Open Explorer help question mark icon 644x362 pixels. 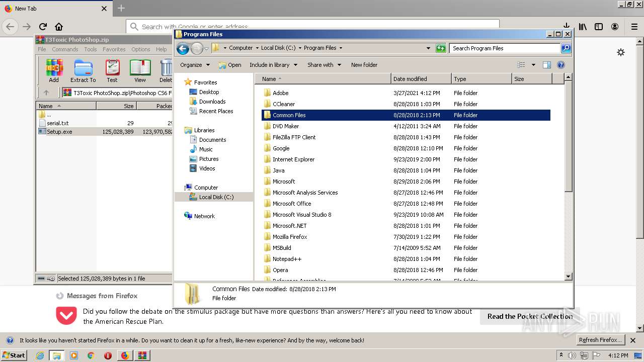point(561,65)
